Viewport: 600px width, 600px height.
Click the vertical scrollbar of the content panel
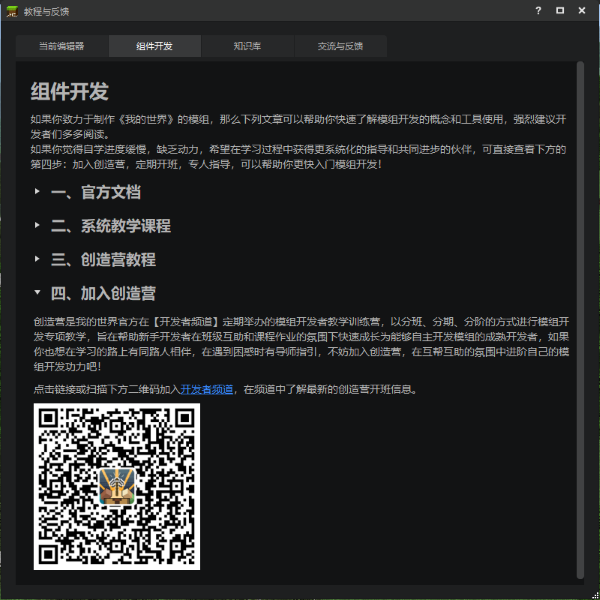(580, 320)
